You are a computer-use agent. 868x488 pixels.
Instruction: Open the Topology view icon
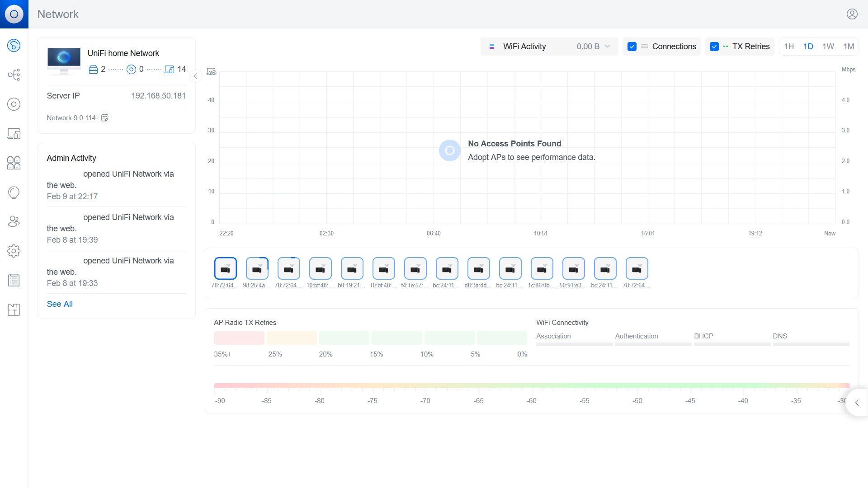(x=14, y=75)
